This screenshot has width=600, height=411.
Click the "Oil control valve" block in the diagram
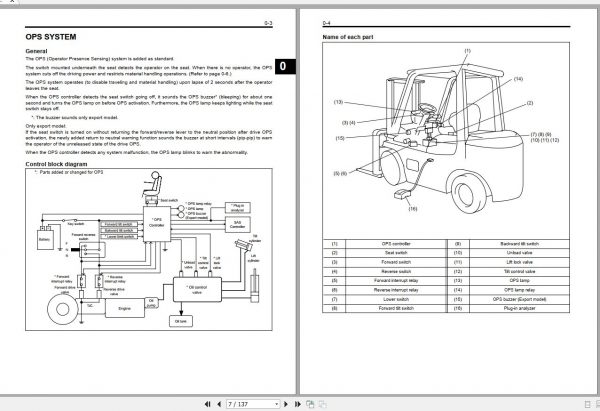[197, 290]
